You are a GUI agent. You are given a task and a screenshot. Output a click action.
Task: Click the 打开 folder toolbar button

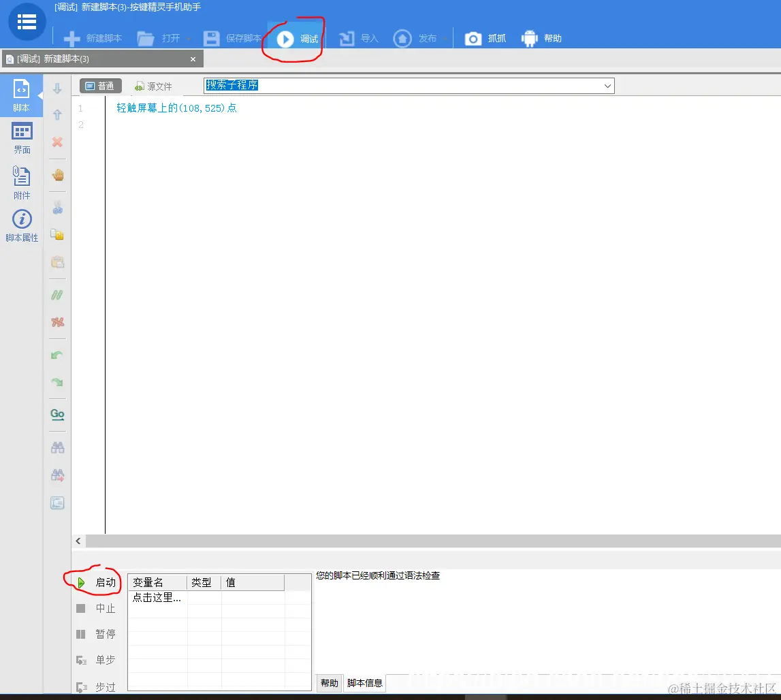coord(159,38)
